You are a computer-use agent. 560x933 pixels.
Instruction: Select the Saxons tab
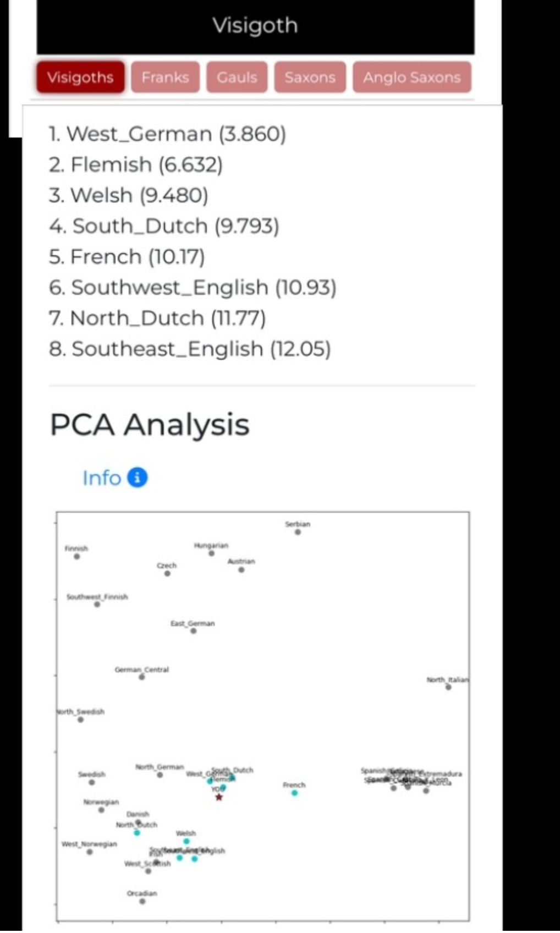[x=310, y=77]
